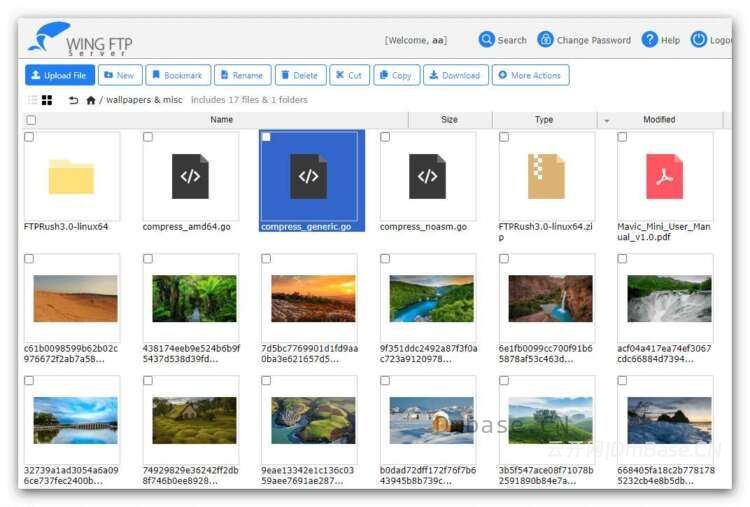This screenshot has height=507, width=750.
Task: Select the compress_amd64.go file icon
Action: point(190,176)
